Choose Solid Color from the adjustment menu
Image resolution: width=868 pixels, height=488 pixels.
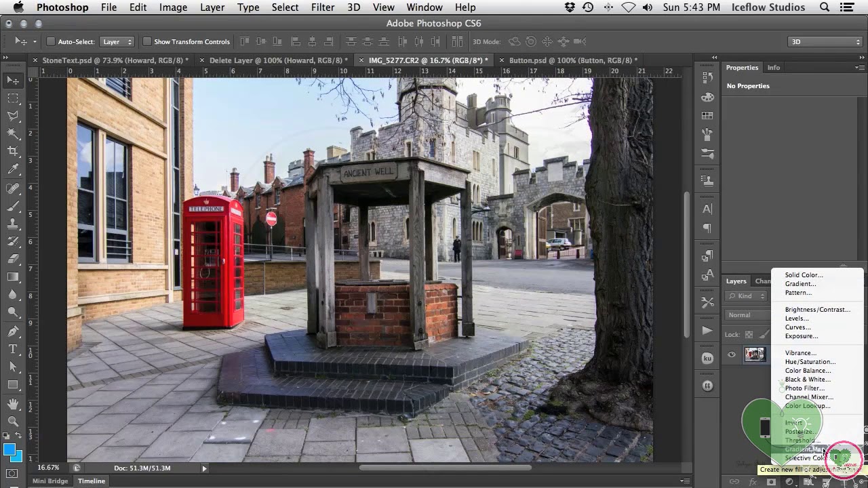(x=804, y=275)
